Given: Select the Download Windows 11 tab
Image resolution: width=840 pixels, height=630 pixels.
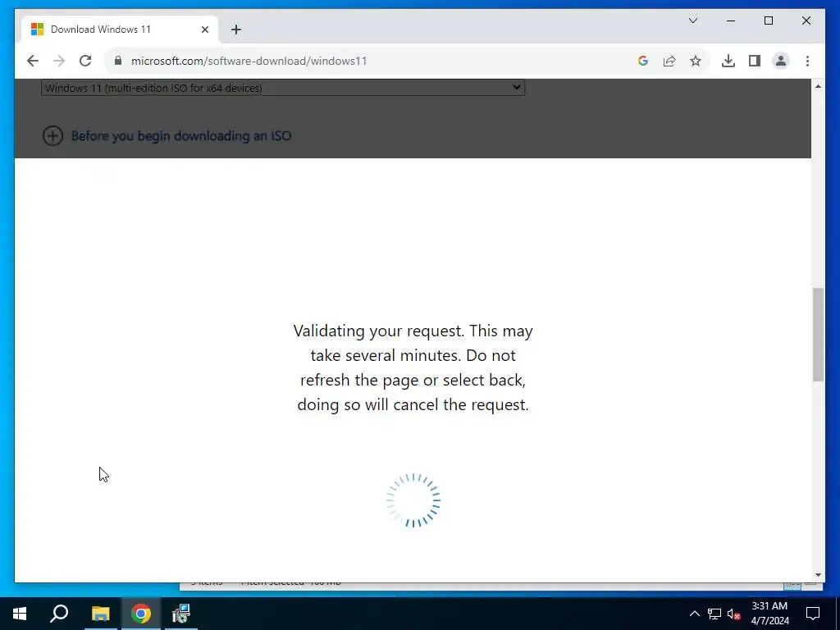Looking at the screenshot, I should pyautogui.click(x=120, y=30).
